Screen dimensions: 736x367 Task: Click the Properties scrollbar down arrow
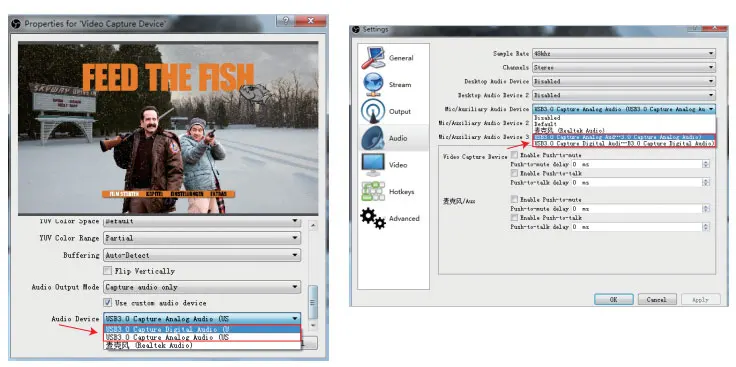pos(313,325)
